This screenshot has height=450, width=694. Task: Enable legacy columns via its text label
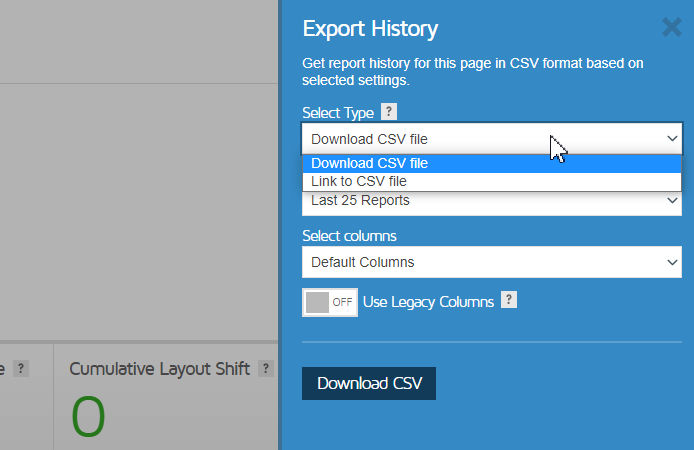point(428,302)
